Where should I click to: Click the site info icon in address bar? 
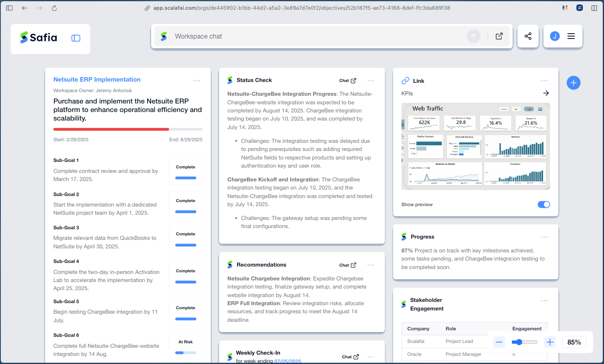(147, 8)
